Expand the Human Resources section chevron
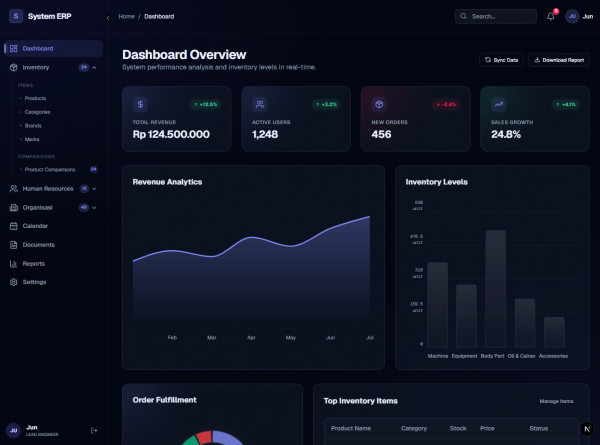This screenshot has width=600, height=445. (94, 189)
